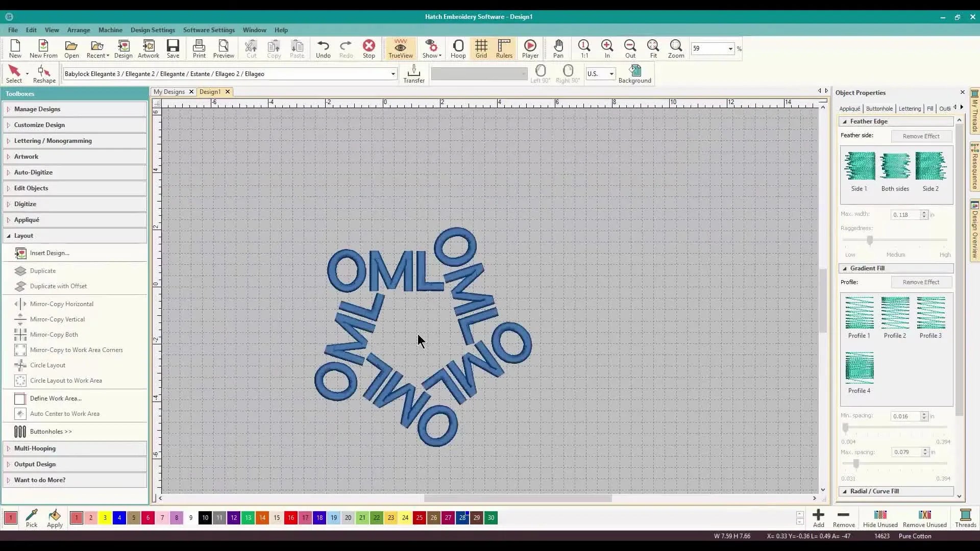Select the Reshape tool
The image size is (980, 551).
44,74
